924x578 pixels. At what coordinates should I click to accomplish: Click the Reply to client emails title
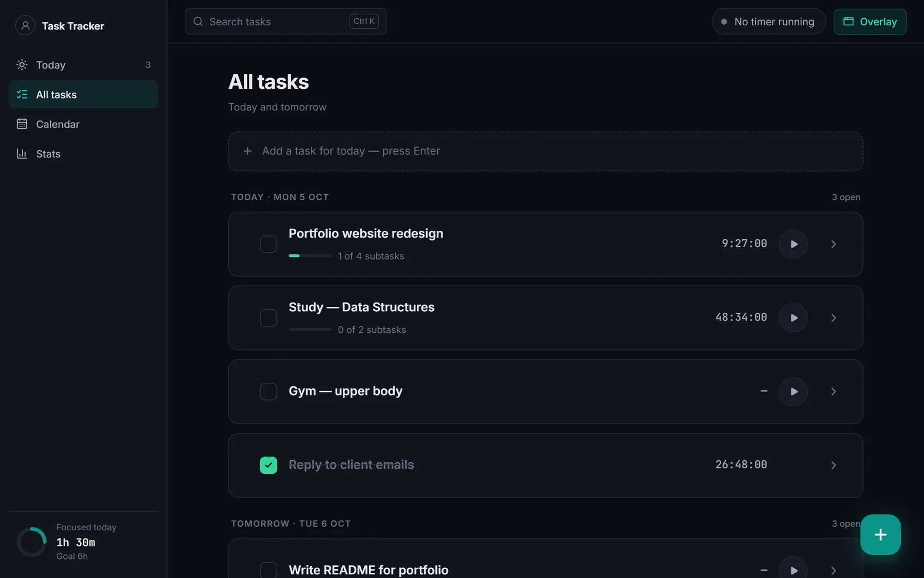pyautogui.click(x=351, y=464)
